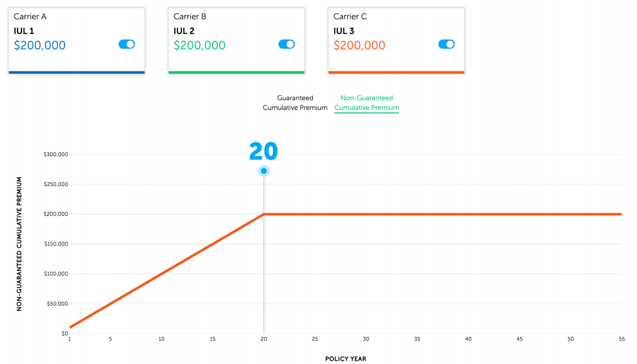Click the $300,000 axis gridline label
The width and height of the screenshot is (637, 364).
point(55,154)
